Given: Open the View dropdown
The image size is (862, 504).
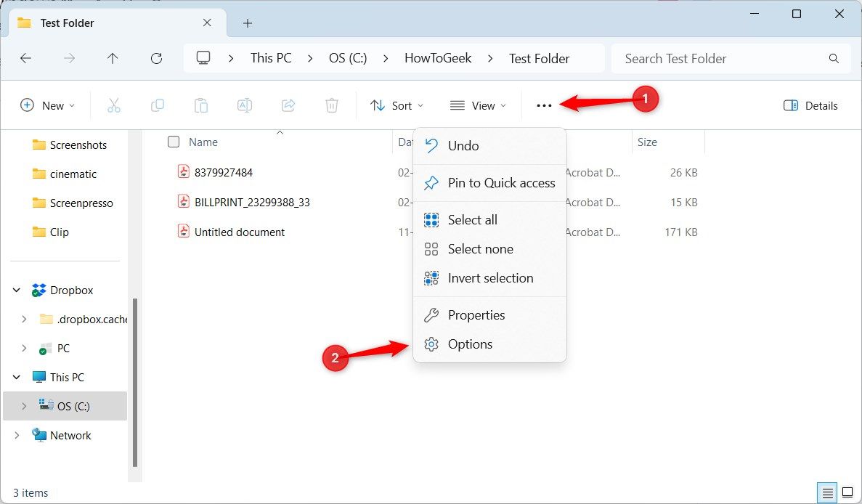Looking at the screenshot, I should [x=478, y=105].
